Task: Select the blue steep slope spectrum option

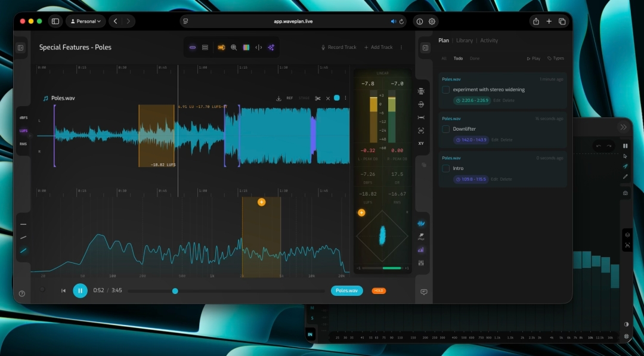Action: click(x=23, y=250)
